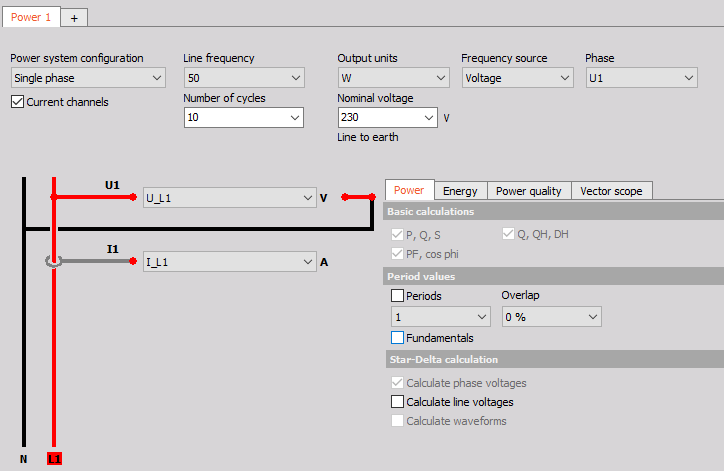
Task: Click the Period values section header
Action: click(x=553, y=277)
